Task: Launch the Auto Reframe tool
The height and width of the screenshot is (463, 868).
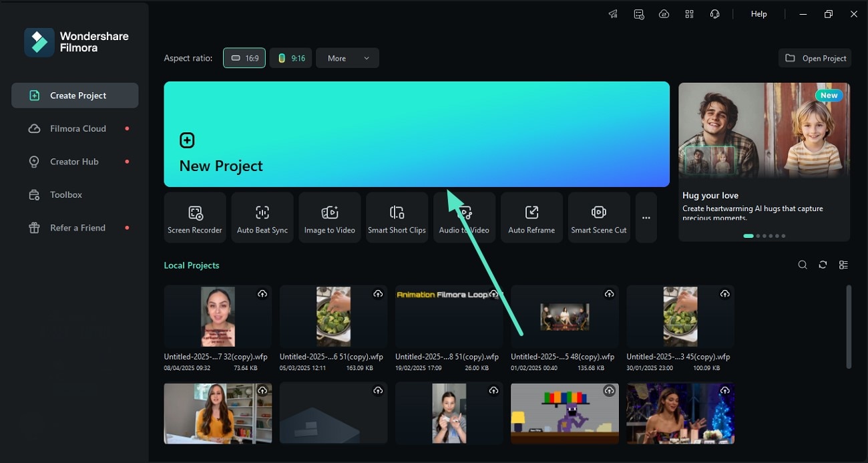Action: pos(531,217)
